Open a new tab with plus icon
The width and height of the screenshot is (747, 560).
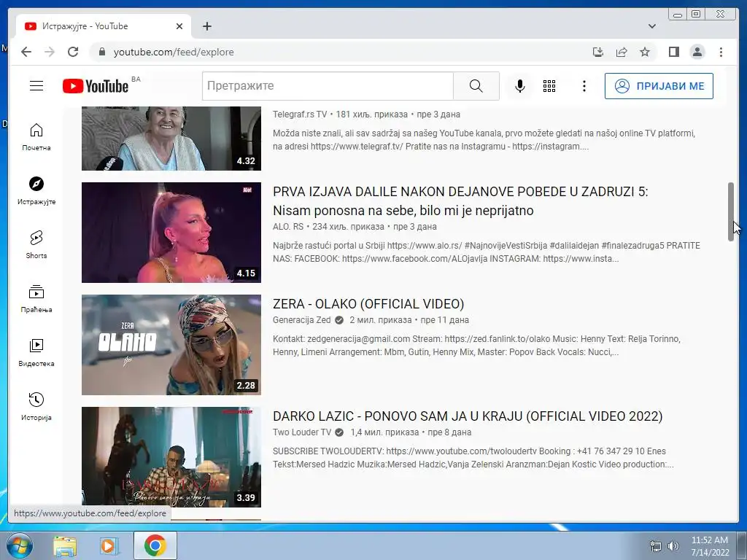[206, 26]
